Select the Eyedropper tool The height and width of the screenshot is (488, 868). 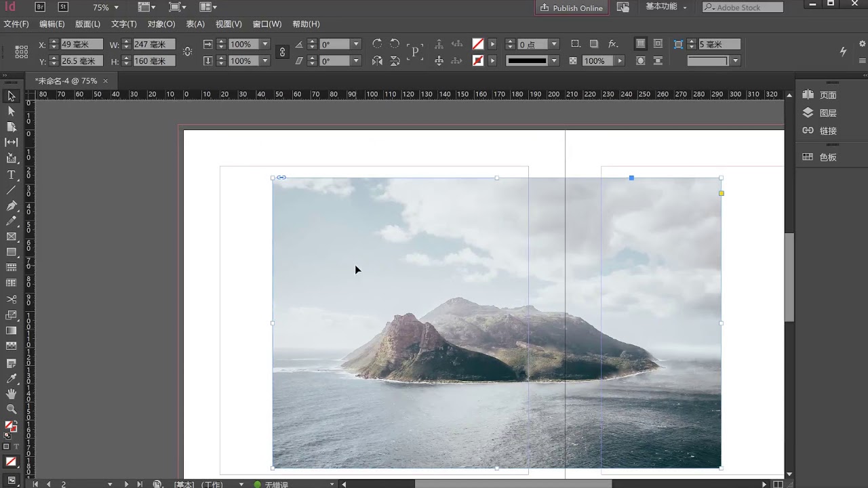click(11, 379)
